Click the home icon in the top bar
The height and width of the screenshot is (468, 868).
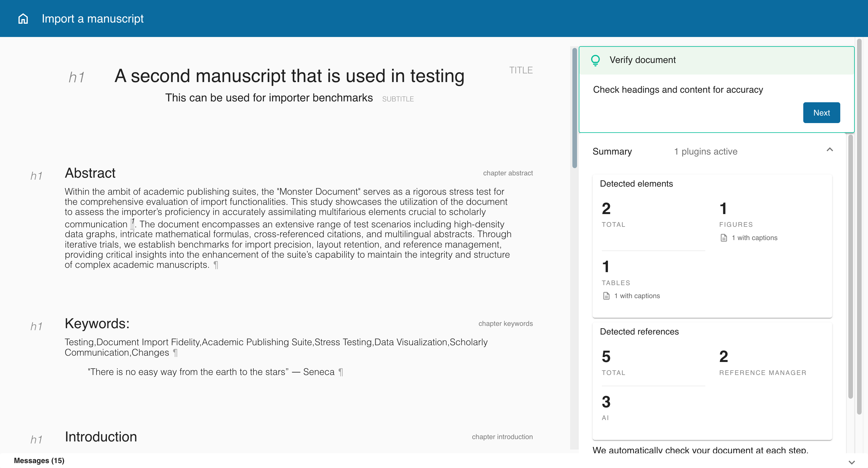pos(23,18)
